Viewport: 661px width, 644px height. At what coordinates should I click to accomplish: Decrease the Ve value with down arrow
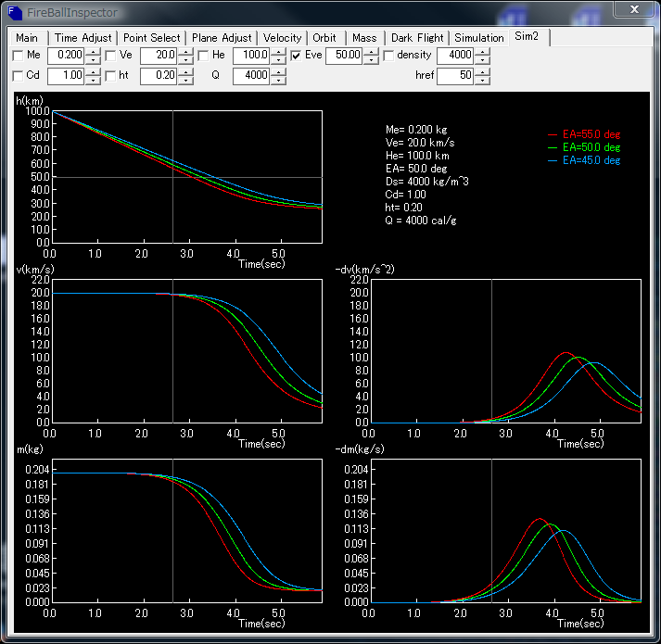click(184, 60)
